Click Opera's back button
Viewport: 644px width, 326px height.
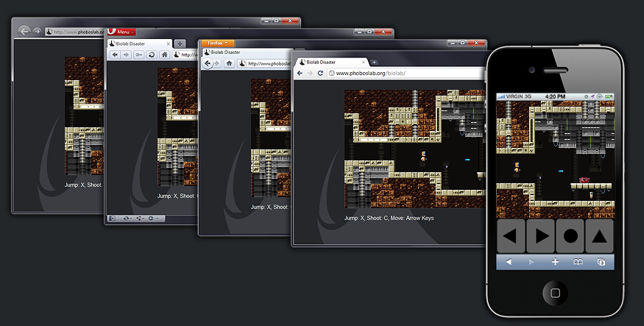click(115, 54)
